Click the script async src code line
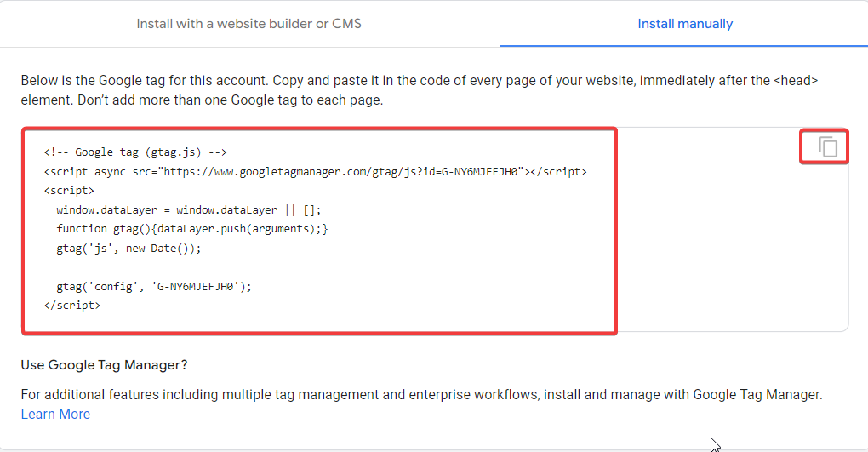Viewport: 868px width, 452px height. (x=315, y=171)
